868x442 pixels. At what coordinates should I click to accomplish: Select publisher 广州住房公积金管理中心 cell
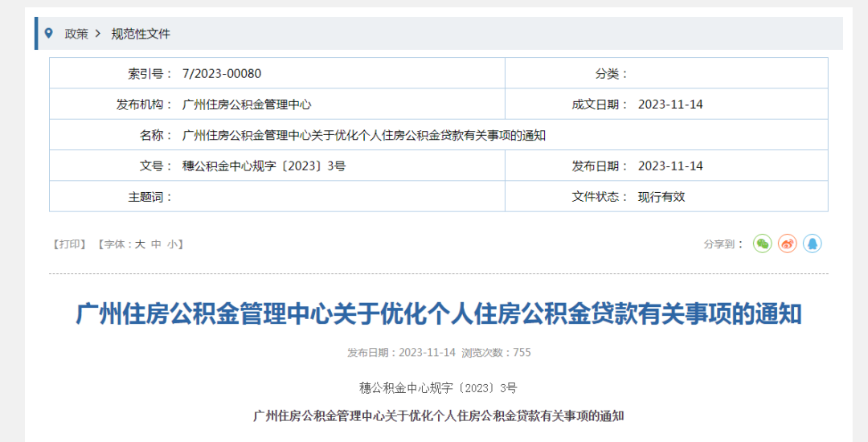[x=247, y=104]
